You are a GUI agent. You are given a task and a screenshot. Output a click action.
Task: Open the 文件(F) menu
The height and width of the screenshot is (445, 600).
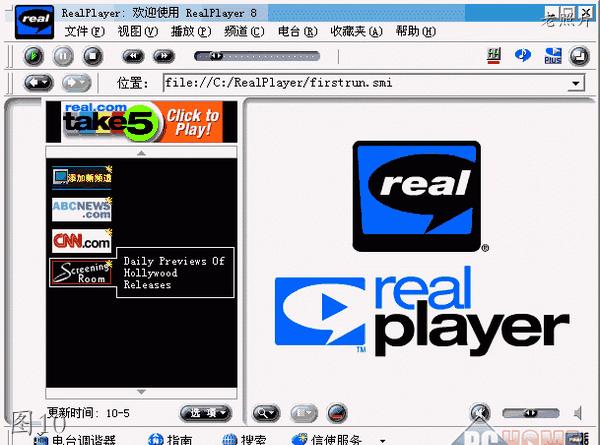click(x=84, y=31)
